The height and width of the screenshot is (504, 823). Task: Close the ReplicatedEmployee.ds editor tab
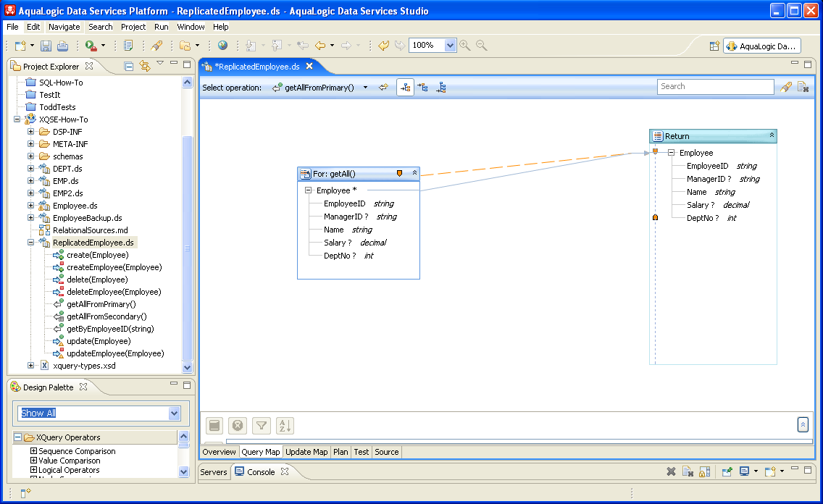tap(309, 66)
